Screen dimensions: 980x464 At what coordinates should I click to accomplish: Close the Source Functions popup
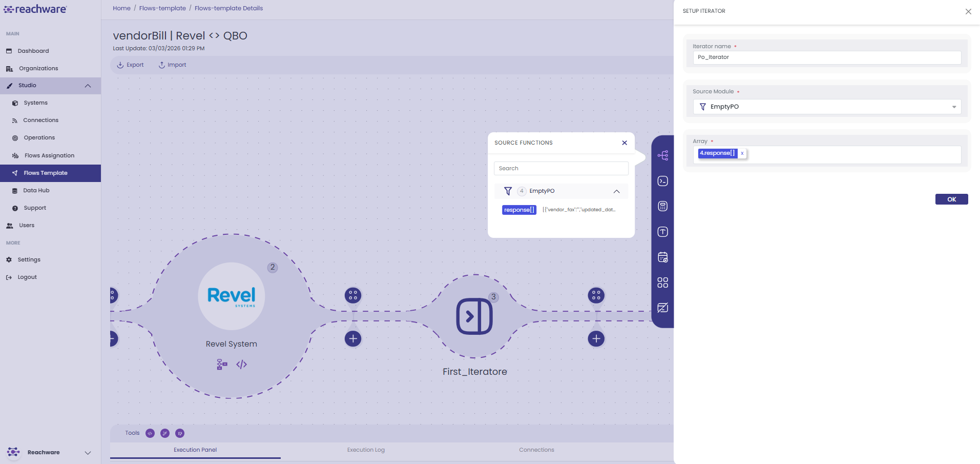(x=624, y=143)
